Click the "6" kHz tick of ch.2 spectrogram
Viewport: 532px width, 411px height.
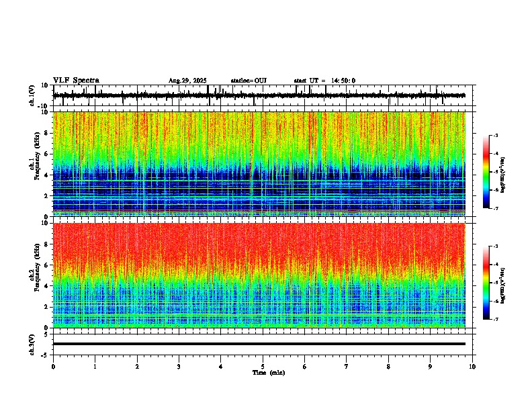(47, 265)
